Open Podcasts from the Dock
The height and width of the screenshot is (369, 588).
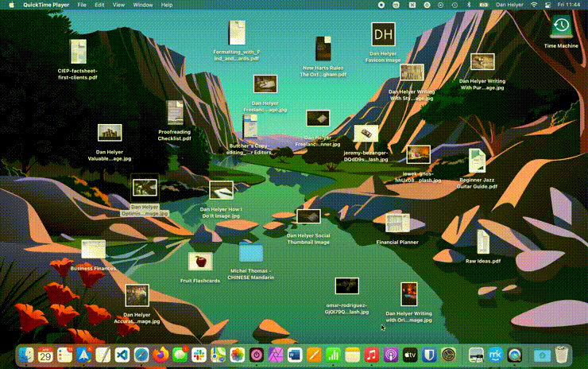390,355
